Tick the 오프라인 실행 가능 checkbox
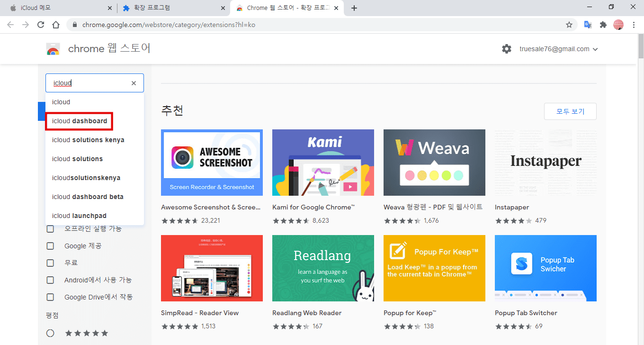Viewport: 644px width, 345px height. (50, 229)
